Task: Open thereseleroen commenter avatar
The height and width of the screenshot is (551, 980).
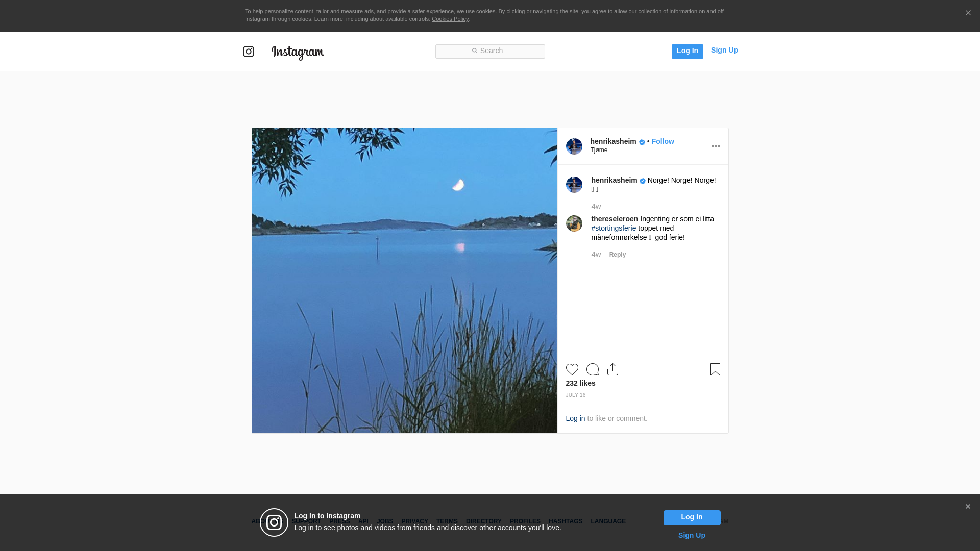Action: tap(574, 223)
